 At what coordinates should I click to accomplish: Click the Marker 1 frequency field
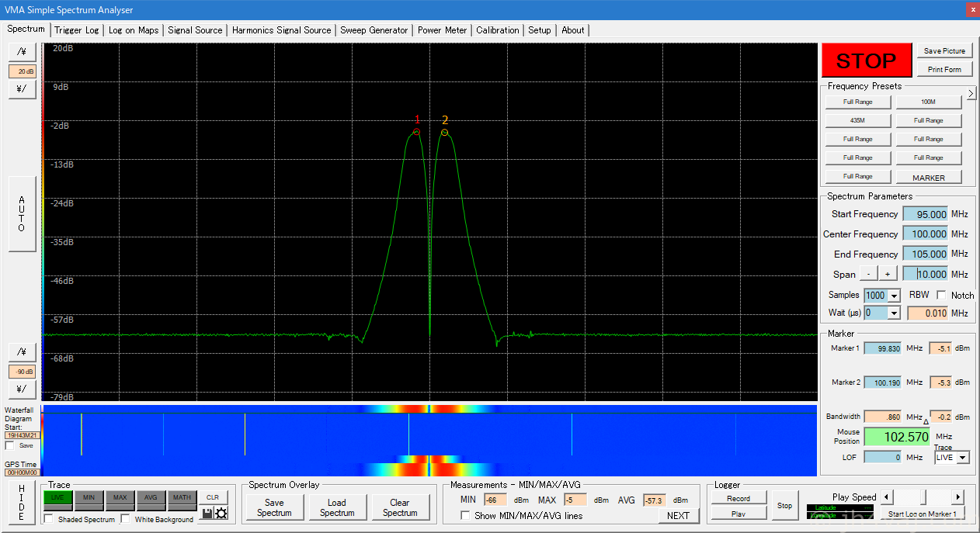tap(883, 348)
